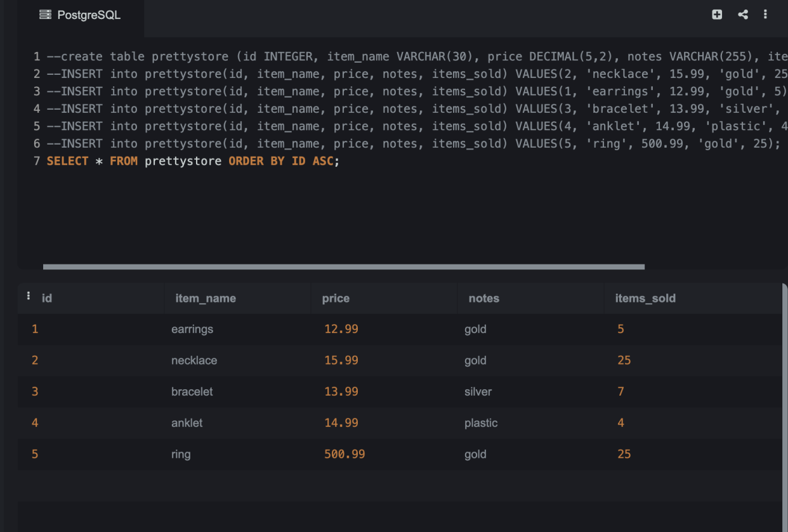Image resolution: width=788 pixels, height=532 pixels.
Task: Click the price column header
Action: coord(336,298)
